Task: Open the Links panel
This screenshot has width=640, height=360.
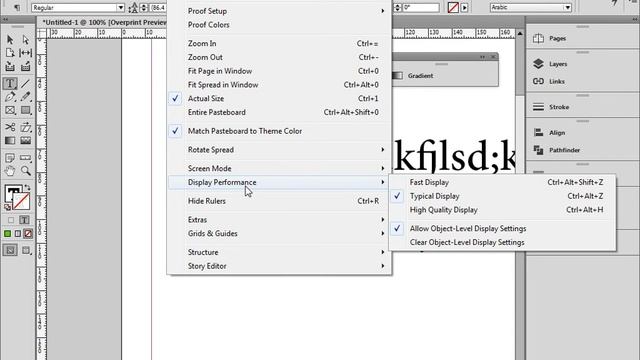Action: pos(557,82)
